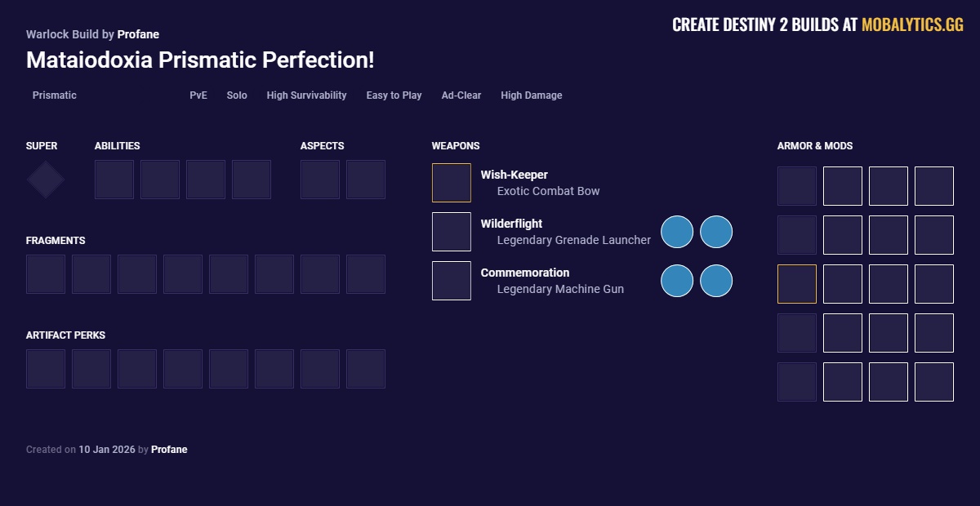Open the Wish-Keeper weapon icon
This screenshot has width=980, height=506.
452,183
